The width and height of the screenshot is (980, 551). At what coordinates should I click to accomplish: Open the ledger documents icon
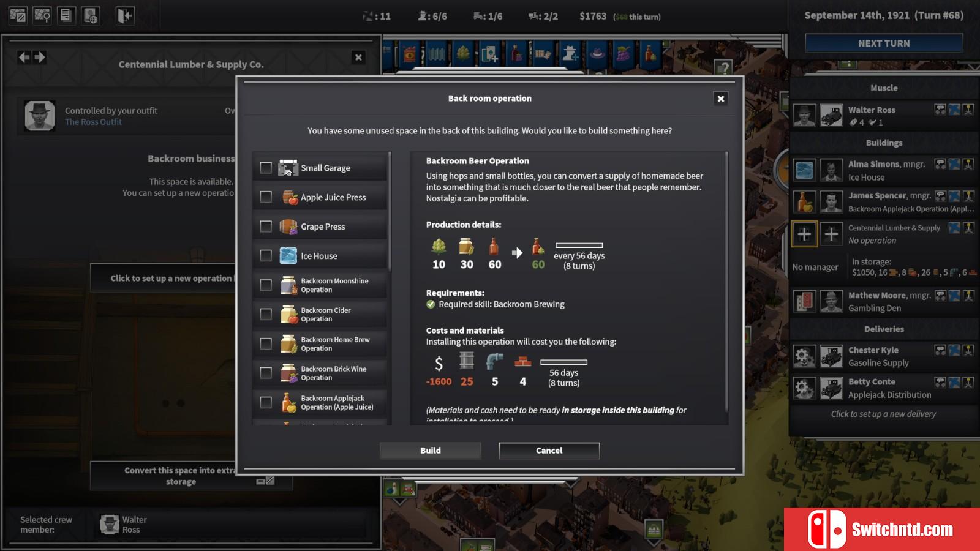coord(66,15)
